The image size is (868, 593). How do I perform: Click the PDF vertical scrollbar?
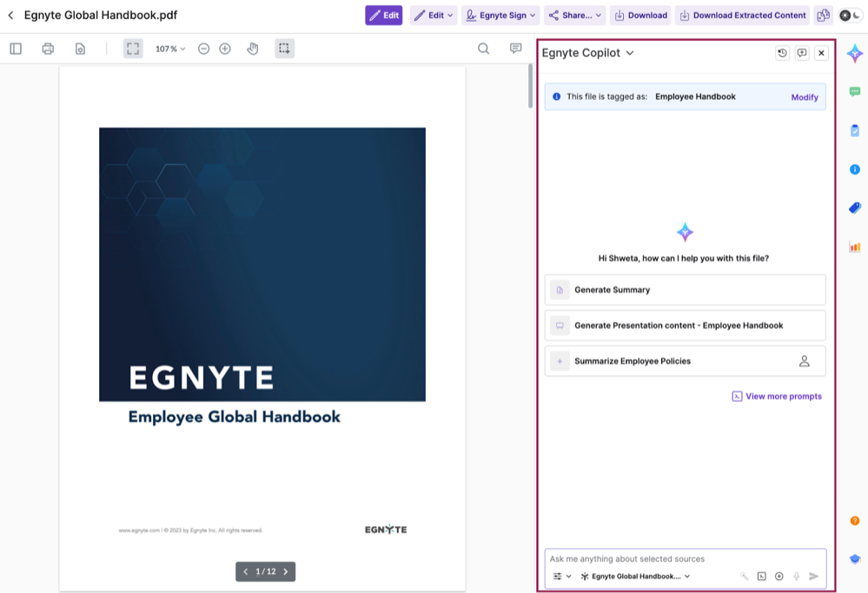click(531, 87)
